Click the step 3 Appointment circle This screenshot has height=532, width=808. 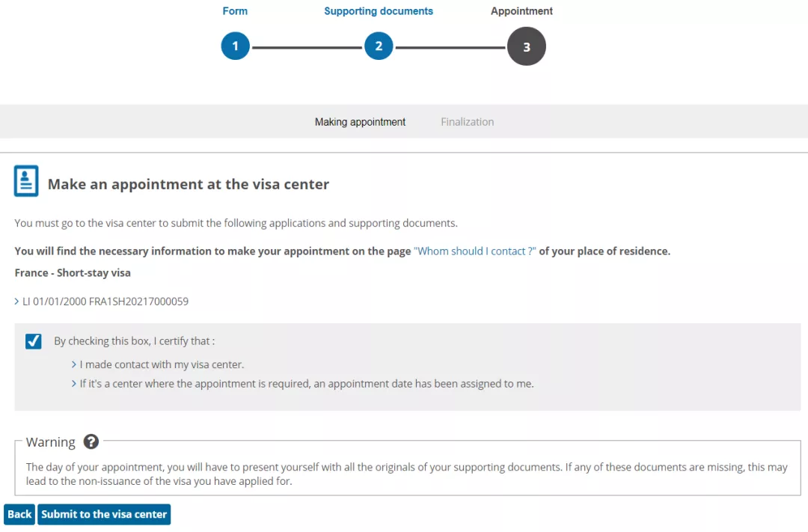[x=526, y=46]
